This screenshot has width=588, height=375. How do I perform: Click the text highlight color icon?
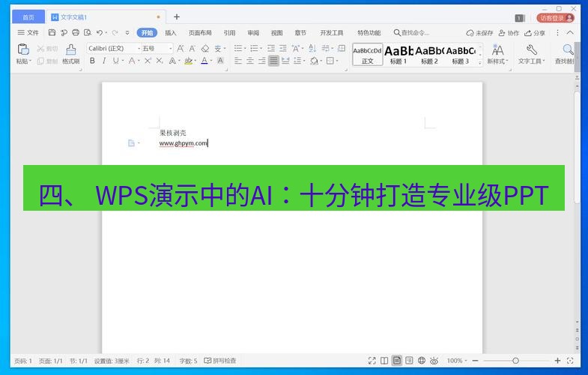point(188,61)
